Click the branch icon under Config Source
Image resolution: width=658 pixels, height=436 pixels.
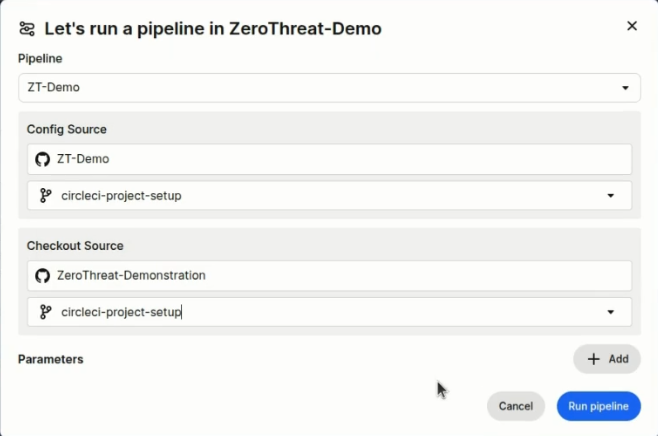45,196
